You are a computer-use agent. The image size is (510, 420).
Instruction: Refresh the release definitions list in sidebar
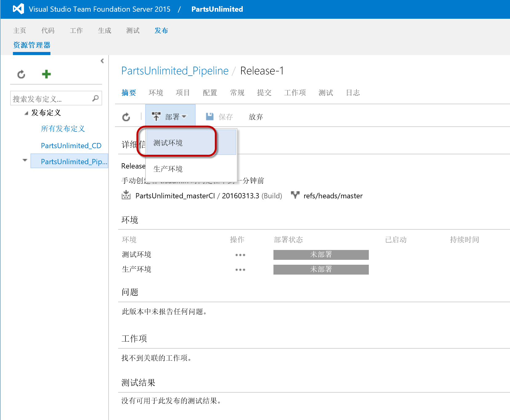pos(21,74)
